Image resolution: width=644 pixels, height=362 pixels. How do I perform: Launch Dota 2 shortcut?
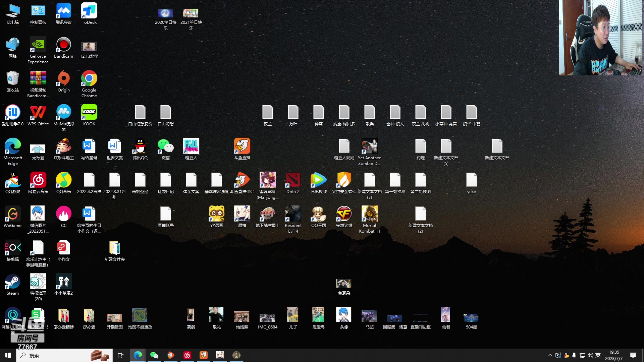click(x=293, y=183)
